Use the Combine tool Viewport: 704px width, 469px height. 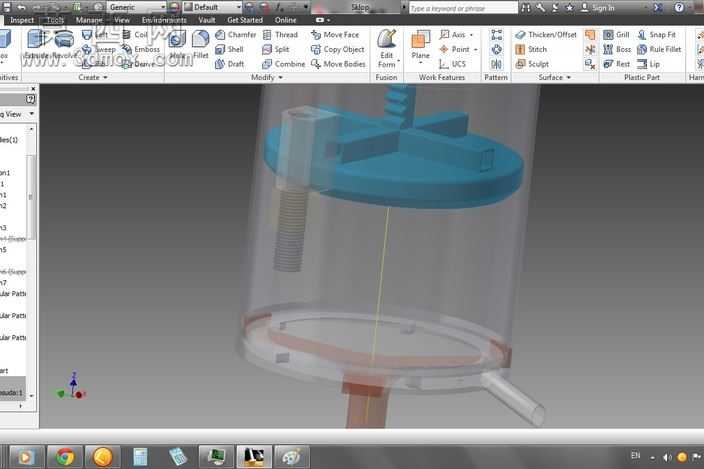coord(284,64)
